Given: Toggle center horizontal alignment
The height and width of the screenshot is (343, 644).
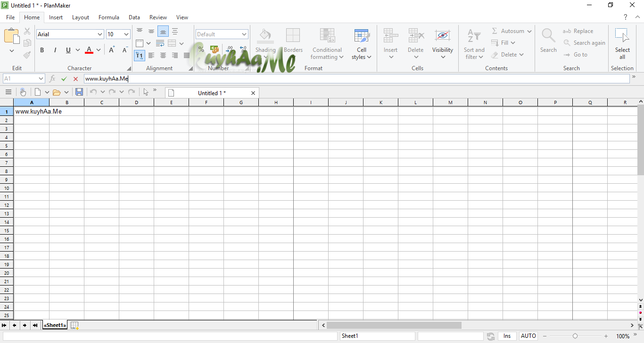Looking at the screenshot, I should click(163, 56).
